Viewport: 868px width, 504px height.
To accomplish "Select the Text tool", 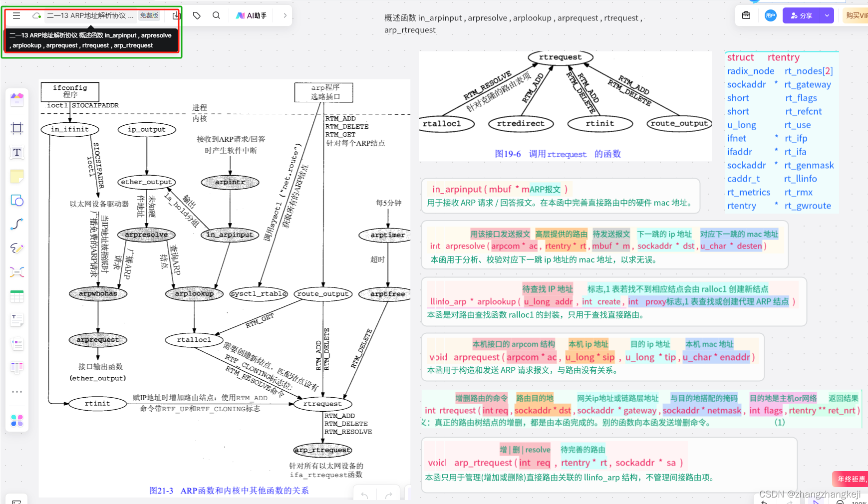I will pyautogui.click(x=17, y=152).
